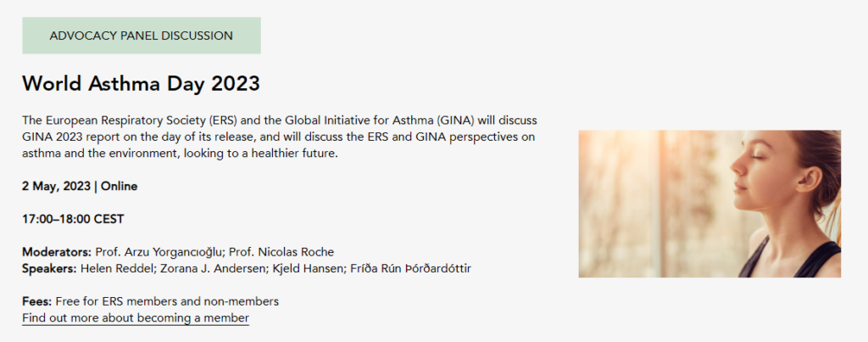Click the Moderators label
This screenshot has width=868, height=342.
(x=56, y=252)
